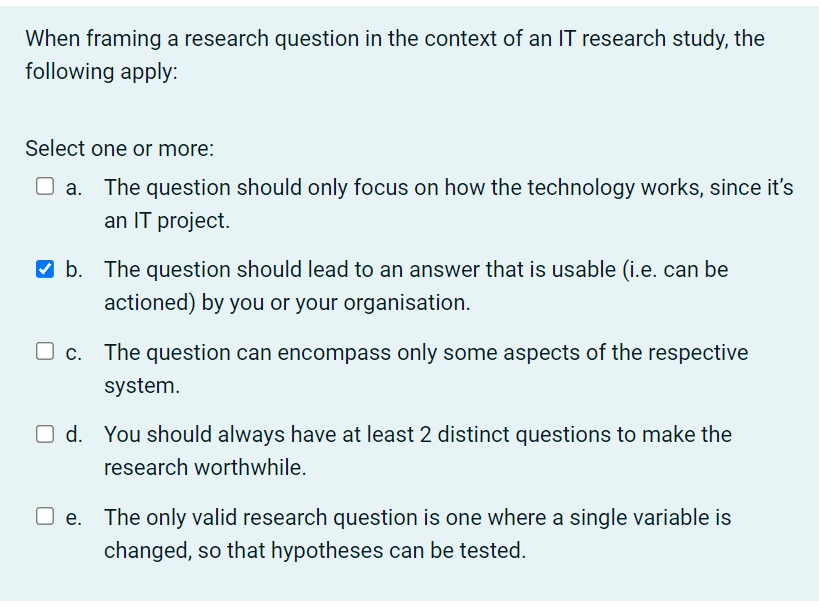Select the checkbox for option e
This screenshot has width=819, height=612.
pyautogui.click(x=45, y=516)
